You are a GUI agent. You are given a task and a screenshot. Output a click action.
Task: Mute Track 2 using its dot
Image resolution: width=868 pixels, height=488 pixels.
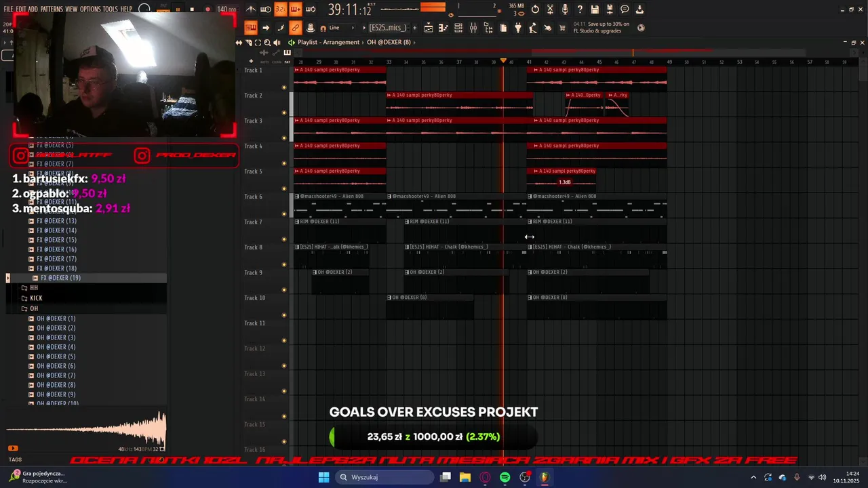click(x=284, y=113)
